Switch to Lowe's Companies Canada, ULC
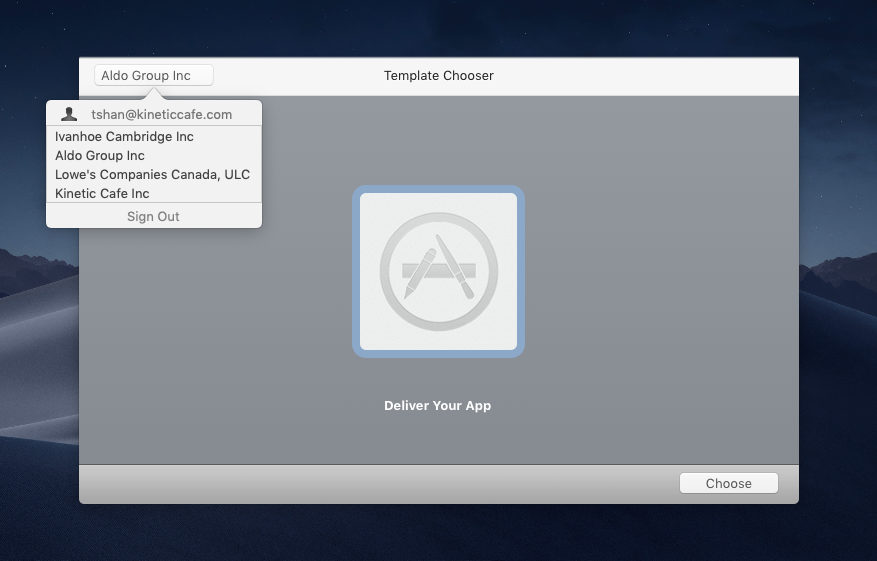877x561 pixels. (x=152, y=174)
